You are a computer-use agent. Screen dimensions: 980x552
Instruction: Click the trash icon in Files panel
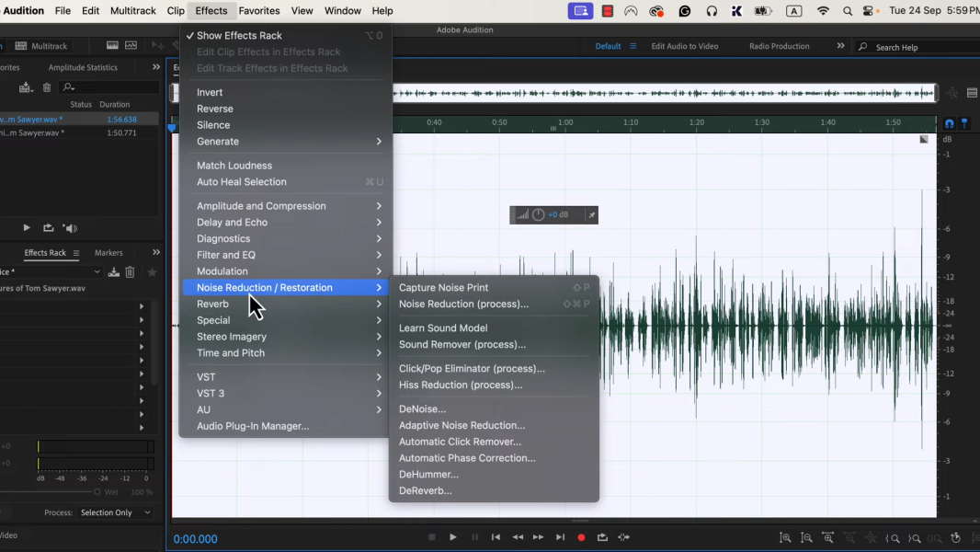(47, 87)
